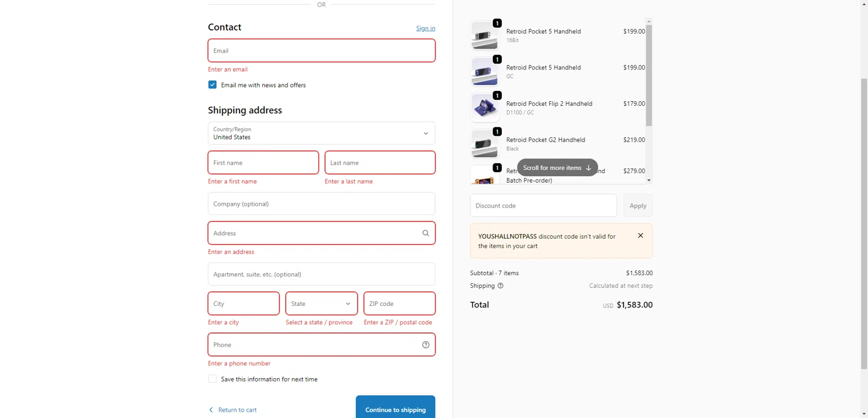Click the Sign in link
The height and width of the screenshot is (418, 868).
[x=425, y=28]
